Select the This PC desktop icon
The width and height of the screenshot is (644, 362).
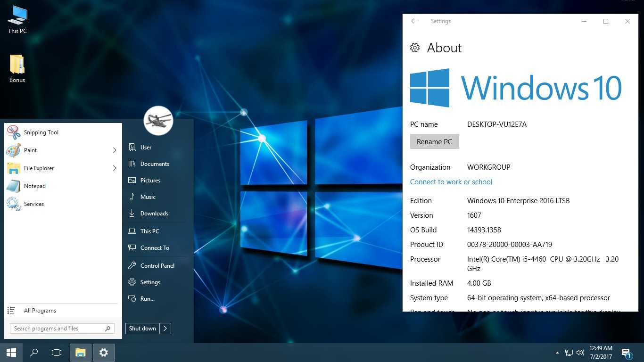point(17,20)
